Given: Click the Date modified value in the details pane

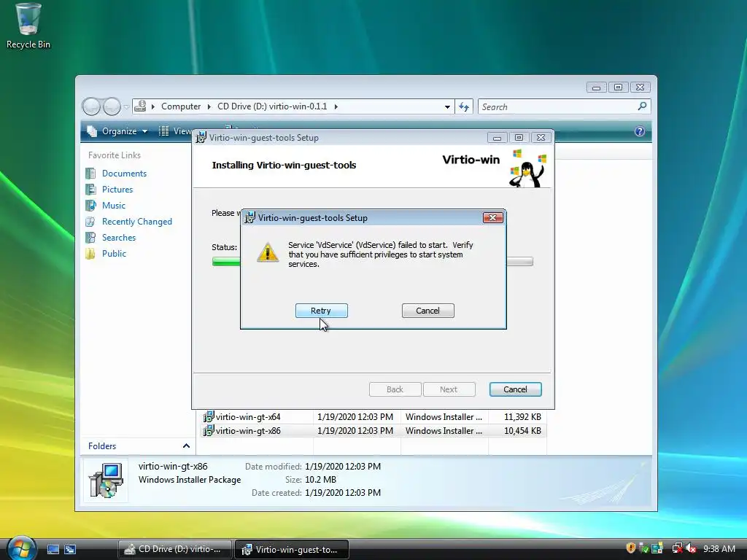Looking at the screenshot, I should pos(343,466).
